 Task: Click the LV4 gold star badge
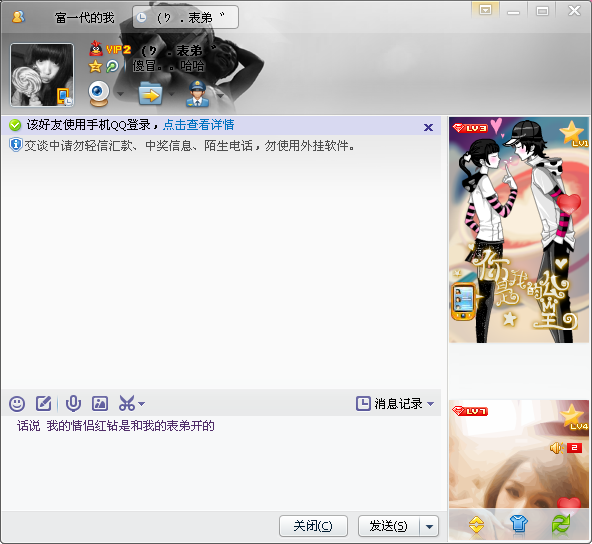click(574, 417)
